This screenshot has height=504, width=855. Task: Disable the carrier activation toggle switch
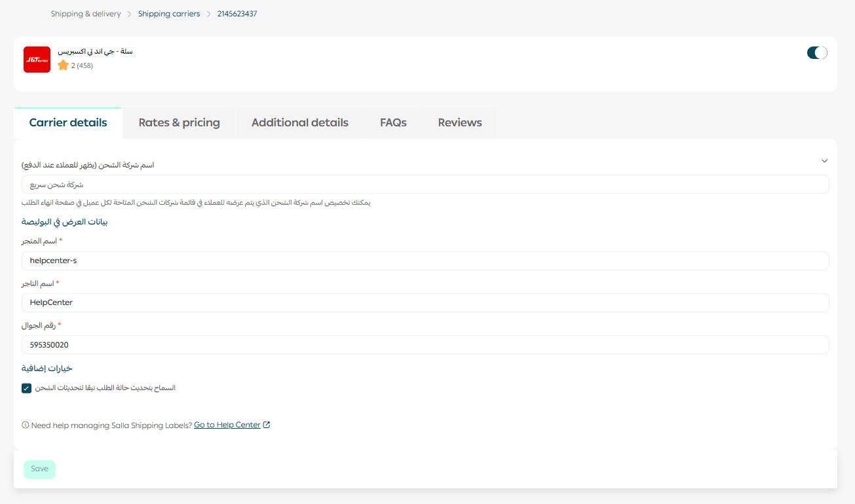click(x=817, y=53)
